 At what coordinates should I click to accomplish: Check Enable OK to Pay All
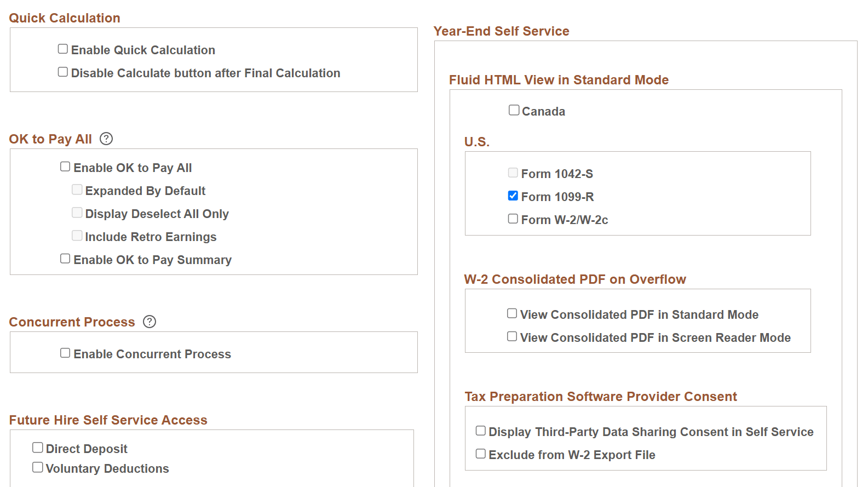click(x=65, y=167)
